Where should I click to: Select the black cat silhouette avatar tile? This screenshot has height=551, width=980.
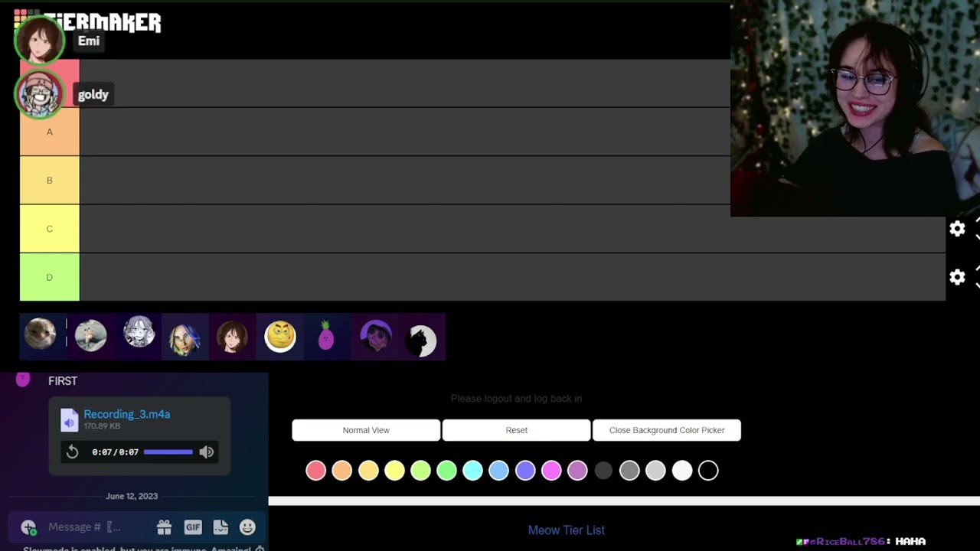click(x=422, y=336)
